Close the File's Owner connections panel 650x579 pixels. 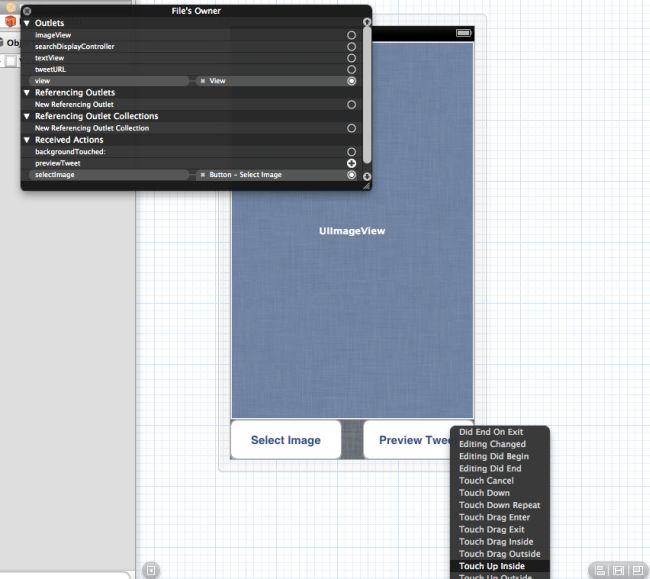27,11
